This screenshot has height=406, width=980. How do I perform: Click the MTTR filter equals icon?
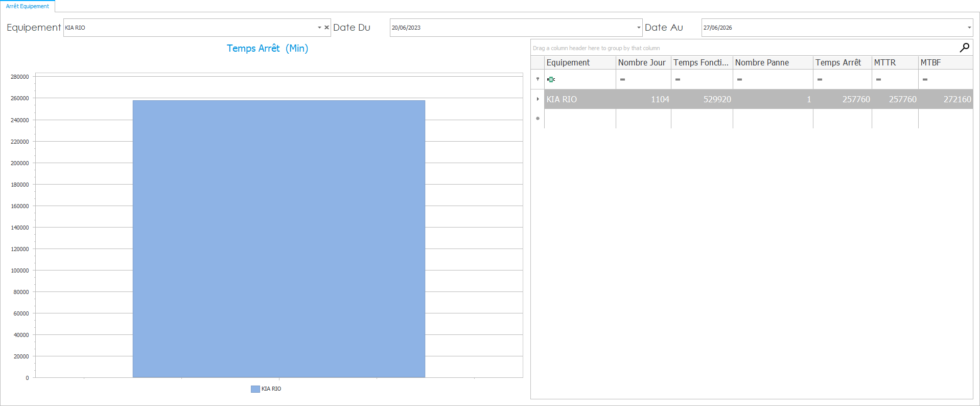point(878,79)
